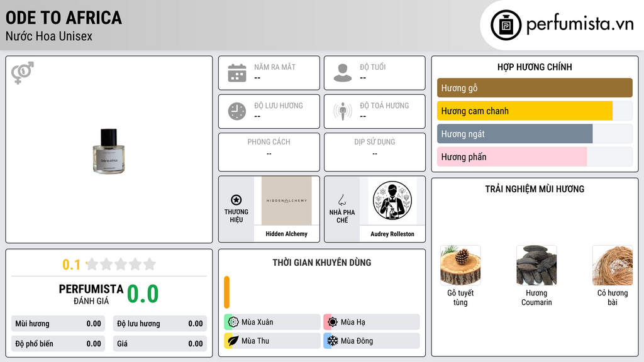Click the Trải nghiệm mùi hương heading

pos(535,189)
